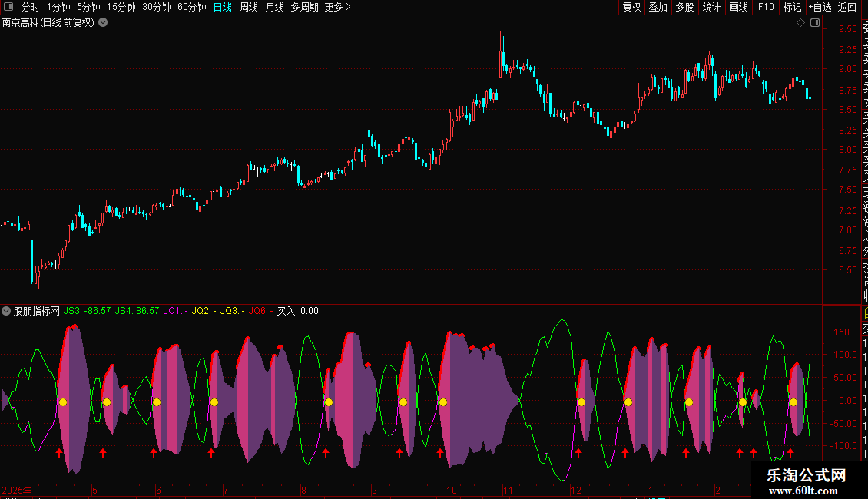Image resolution: width=868 pixels, height=499 pixels.
Task: Click the 150.0 indicator axis label
Action: click(x=846, y=332)
